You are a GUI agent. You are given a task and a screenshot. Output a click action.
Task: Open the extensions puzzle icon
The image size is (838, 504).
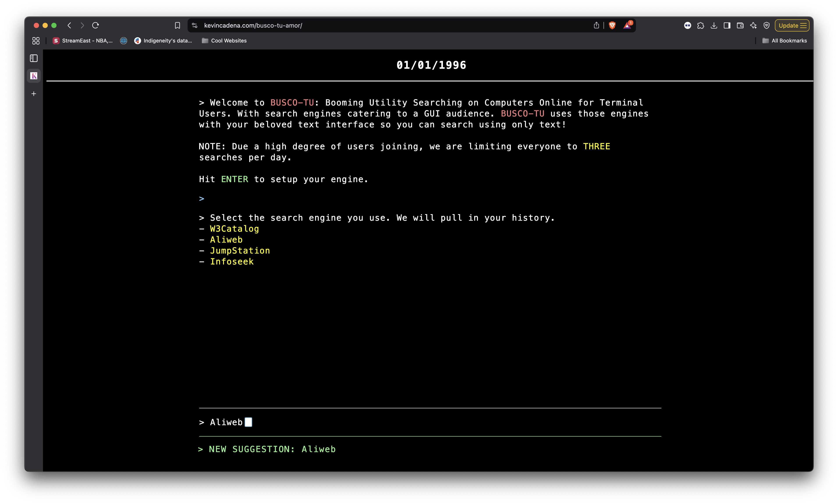pyautogui.click(x=701, y=25)
